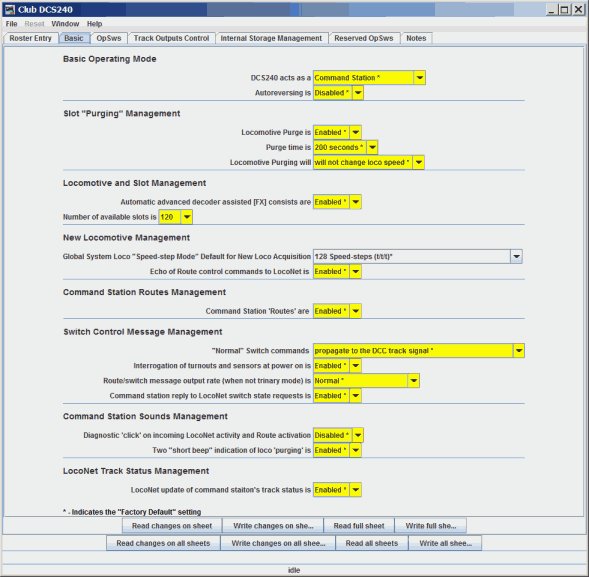Open the Window menu
The width and height of the screenshot is (589, 577).
coord(65,24)
